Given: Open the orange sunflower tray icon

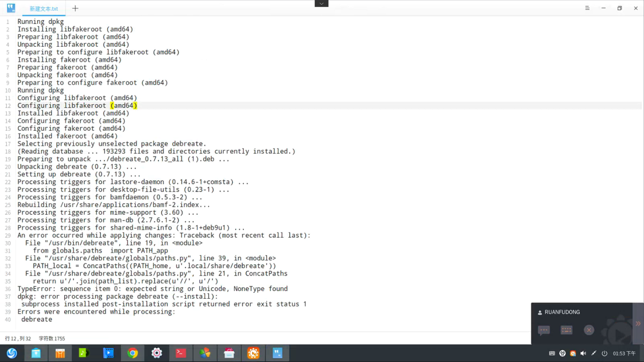Looking at the screenshot, I should click(x=573, y=353).
